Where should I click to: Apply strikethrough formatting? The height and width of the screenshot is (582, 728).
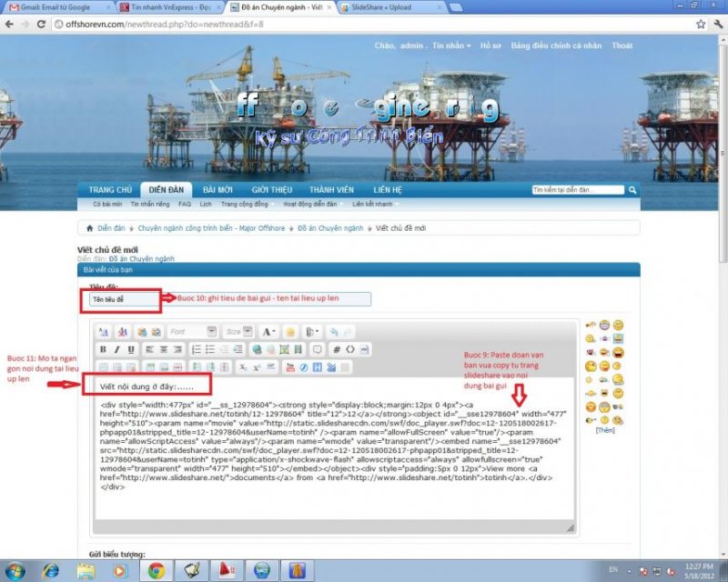270,367
